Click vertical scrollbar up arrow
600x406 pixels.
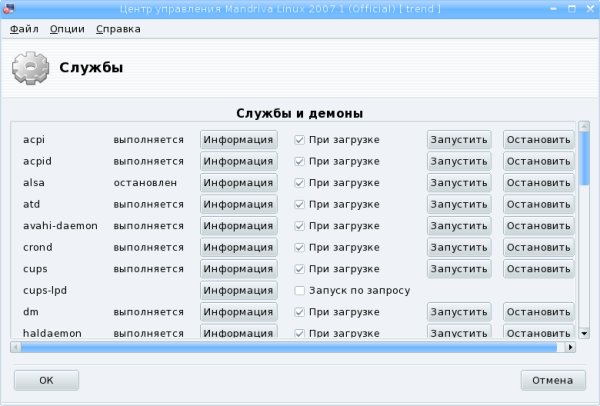pos(584,126)
